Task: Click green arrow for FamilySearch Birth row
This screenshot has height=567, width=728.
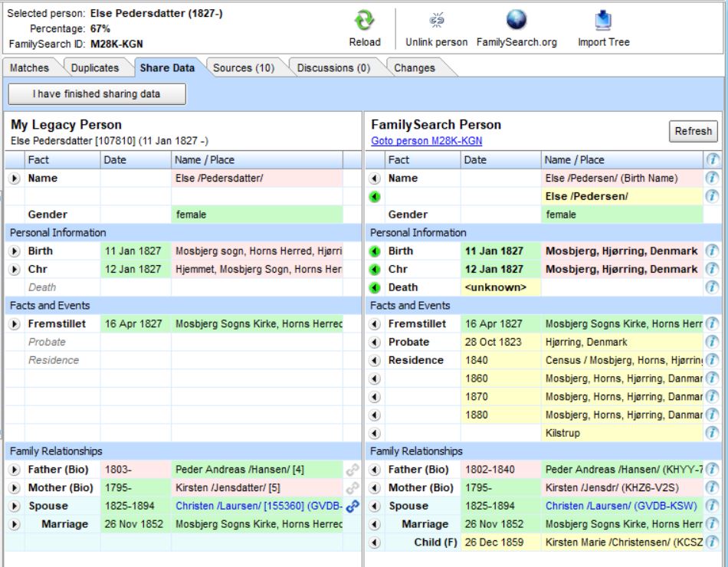Action: (375, 251)
